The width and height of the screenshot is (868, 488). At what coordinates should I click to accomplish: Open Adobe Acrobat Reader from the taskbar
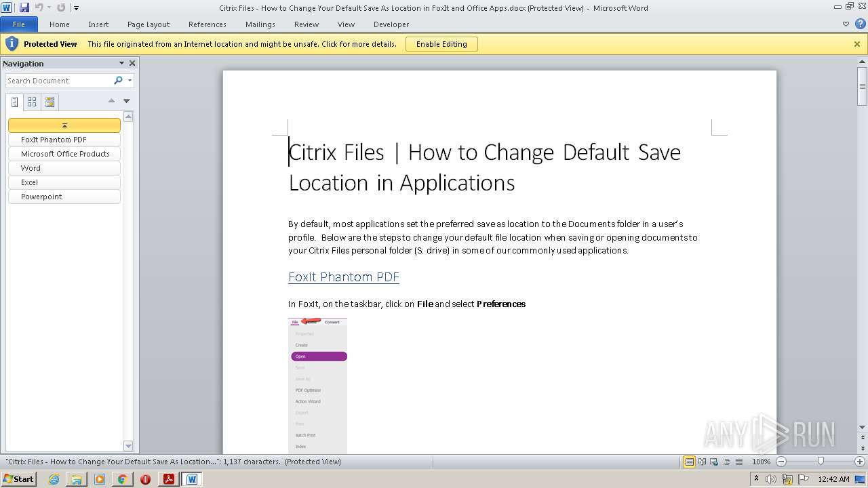169,479
